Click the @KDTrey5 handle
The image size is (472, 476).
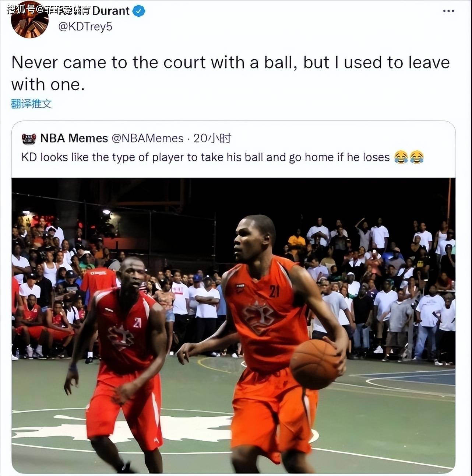85,27
